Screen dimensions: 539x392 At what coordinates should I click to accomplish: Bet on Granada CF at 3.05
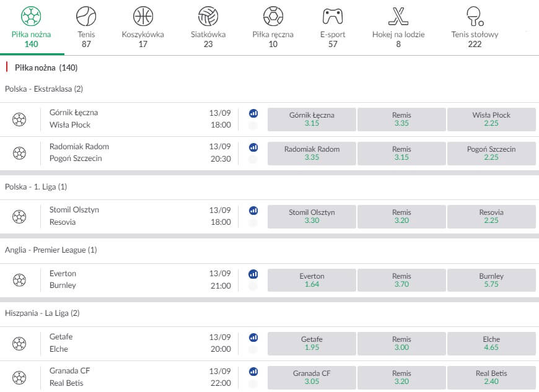coord(312,377)
